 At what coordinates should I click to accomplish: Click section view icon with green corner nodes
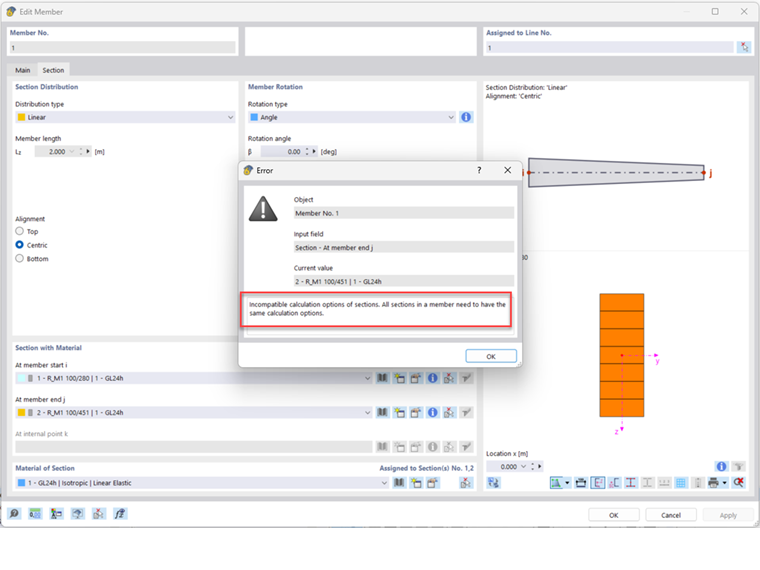pyautogui.click(x=556, y=483)
